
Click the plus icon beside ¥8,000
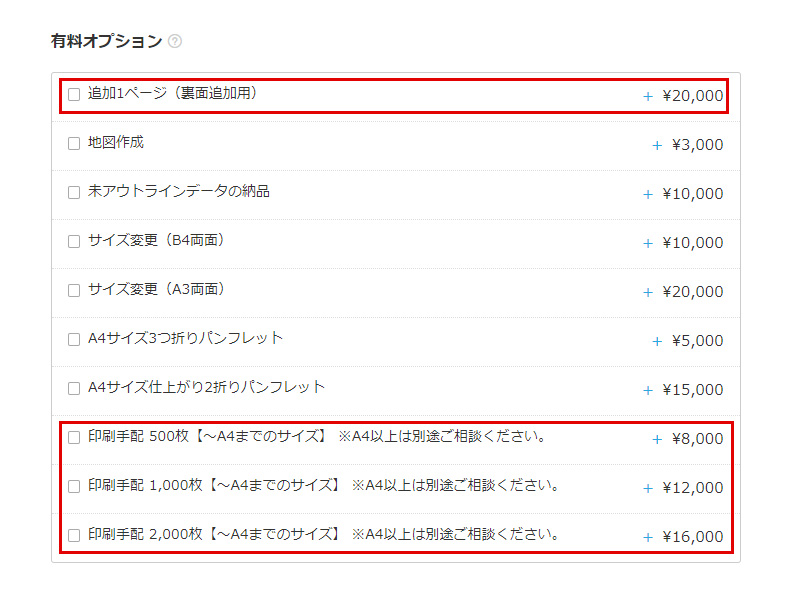[657, 439]
